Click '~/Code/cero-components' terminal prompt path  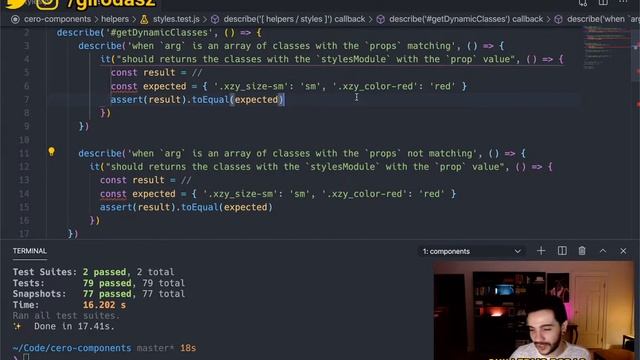point(72,348)
